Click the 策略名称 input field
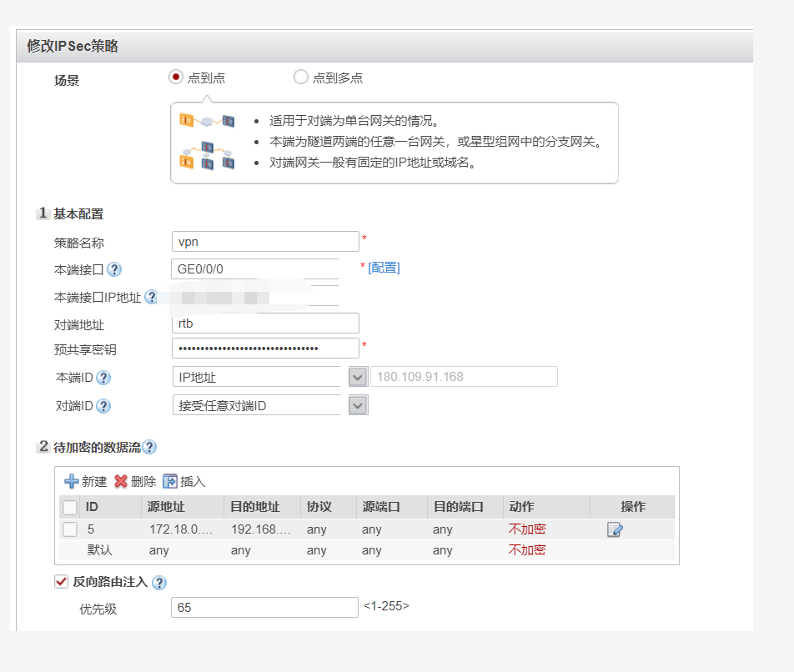The width and height of the screenshot is (794, 672). (x=265, y=242)
